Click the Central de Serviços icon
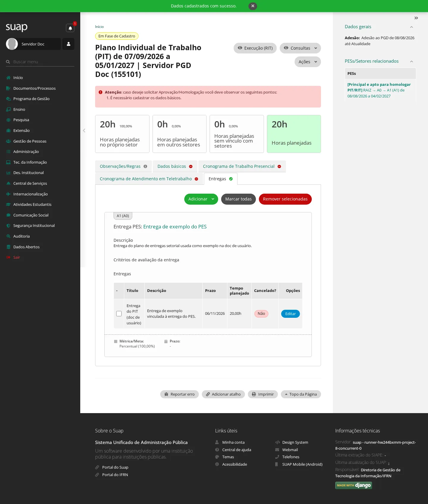428x504 pixels. (8, 183)
